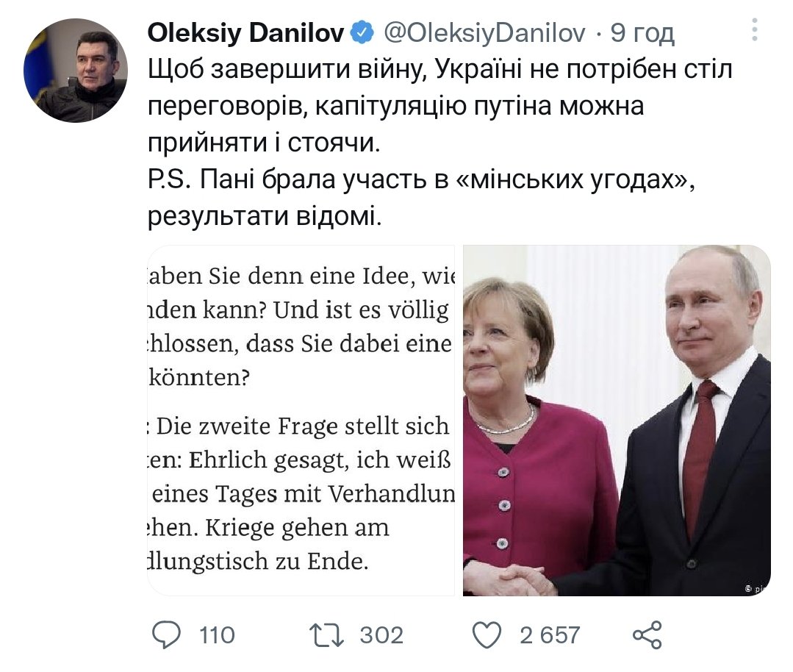Image resolution: width=793 pixels, height=672 pixels.
Task: Click the copyright watermark on the photo
Action: point(757,588)
